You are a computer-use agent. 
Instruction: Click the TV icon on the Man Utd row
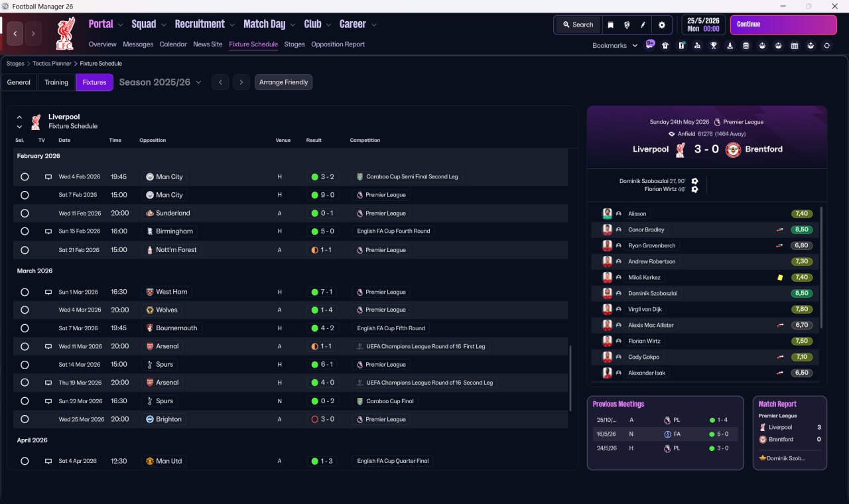[48, 461]
